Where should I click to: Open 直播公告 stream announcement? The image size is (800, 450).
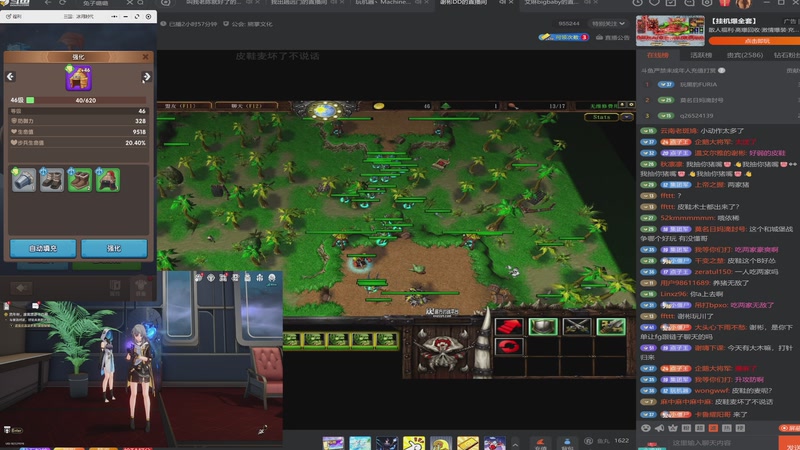pos(613,37)
